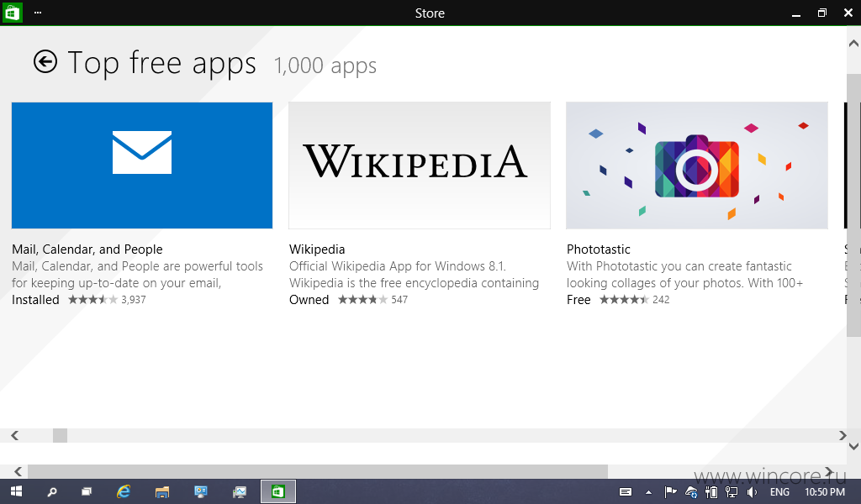Select the Wikipedia app title
The width and height of the screenshot is (861, 504).
point(317,249)
